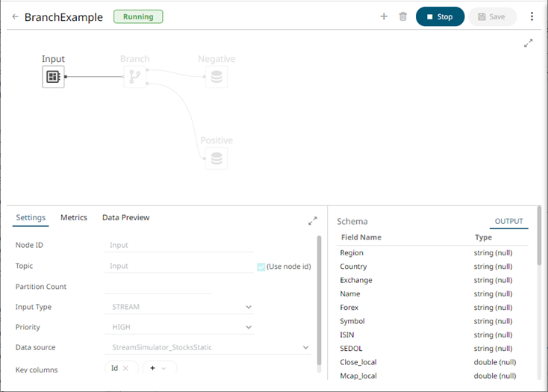This screenshot has width=548, height=392.
Task: Click the Partition Count input field
Action: coord(158,287)
